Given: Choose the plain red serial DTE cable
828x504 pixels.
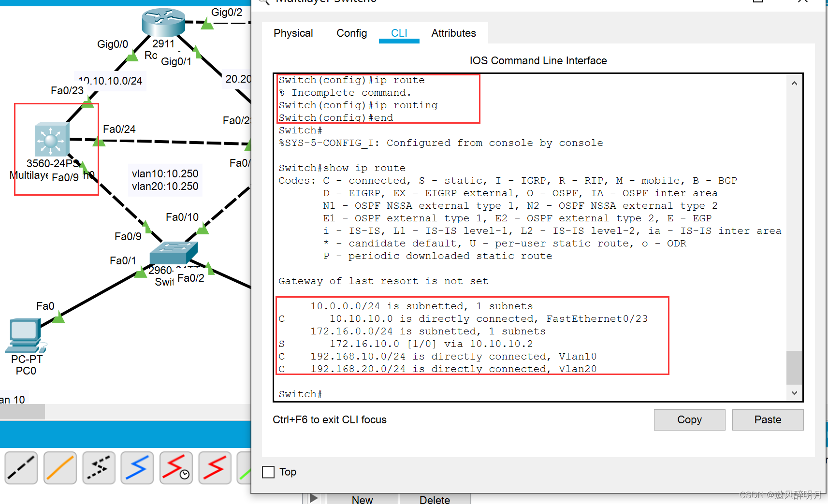Looking at the screenshot, I should tap(215, 467).
